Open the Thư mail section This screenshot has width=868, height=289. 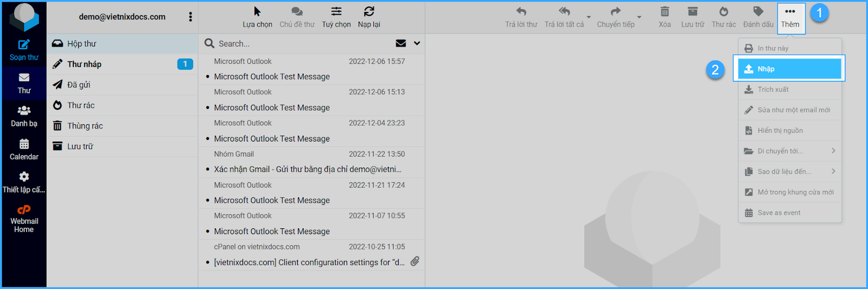click(x=24, y=83)
